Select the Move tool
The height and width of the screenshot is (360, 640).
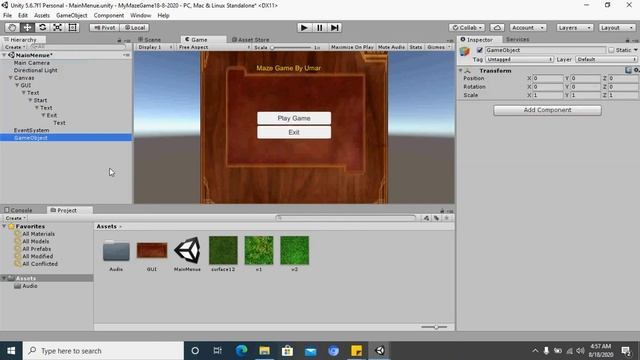click(27, 27)
